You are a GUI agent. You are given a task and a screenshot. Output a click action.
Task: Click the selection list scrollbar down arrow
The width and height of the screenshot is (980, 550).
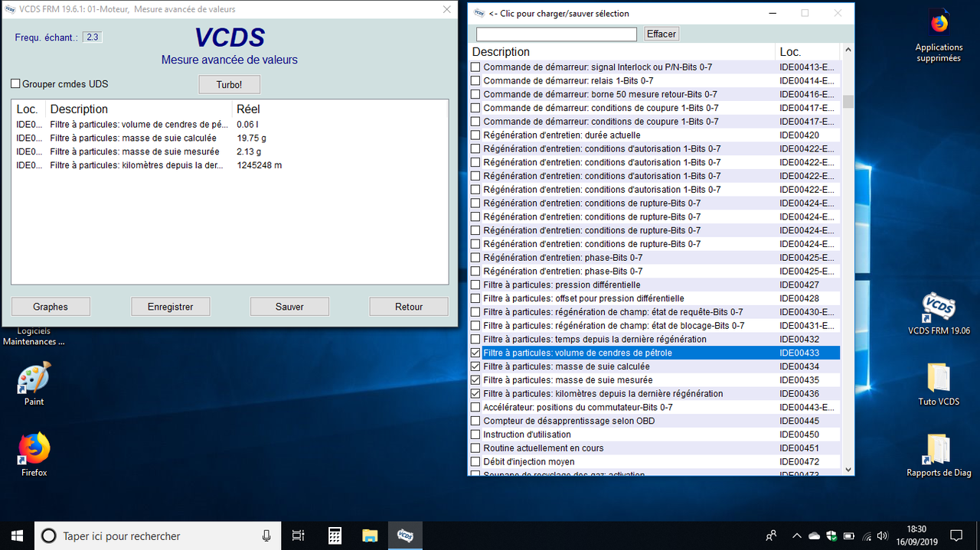tap(848, 470)
